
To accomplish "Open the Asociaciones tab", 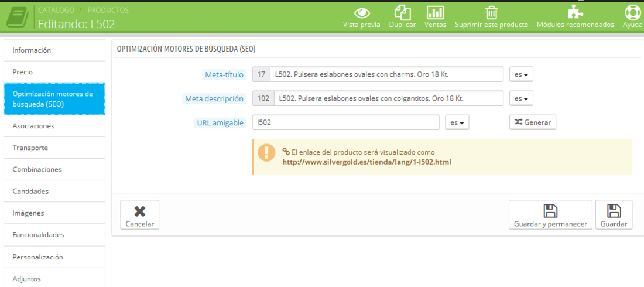I will point(54,126).
